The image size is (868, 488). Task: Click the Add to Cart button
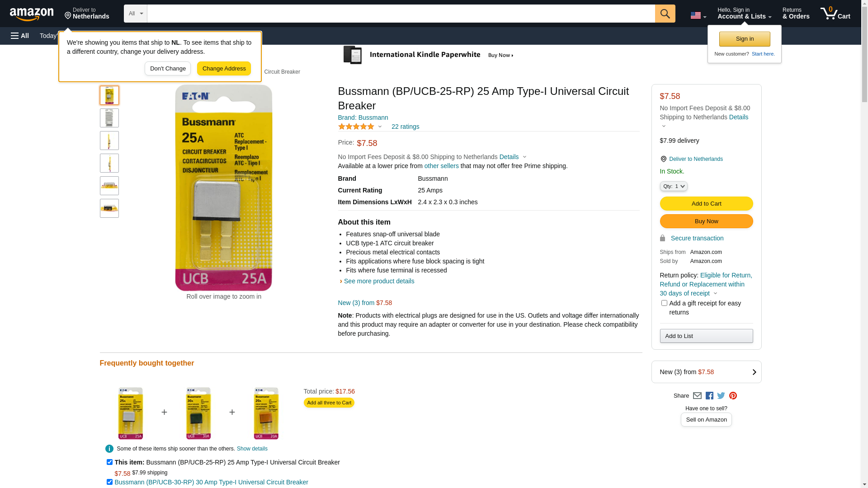[706, 204]
